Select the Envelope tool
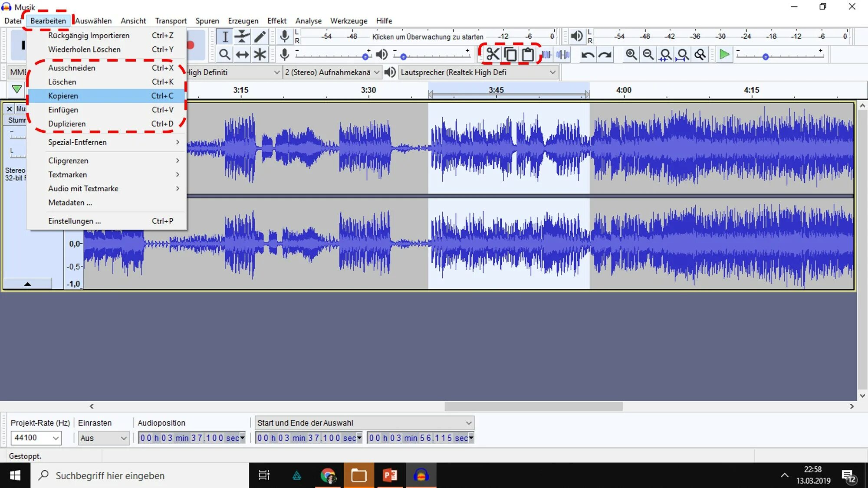Viewport: 868px width, 488px height. click(x=242, y=37)
